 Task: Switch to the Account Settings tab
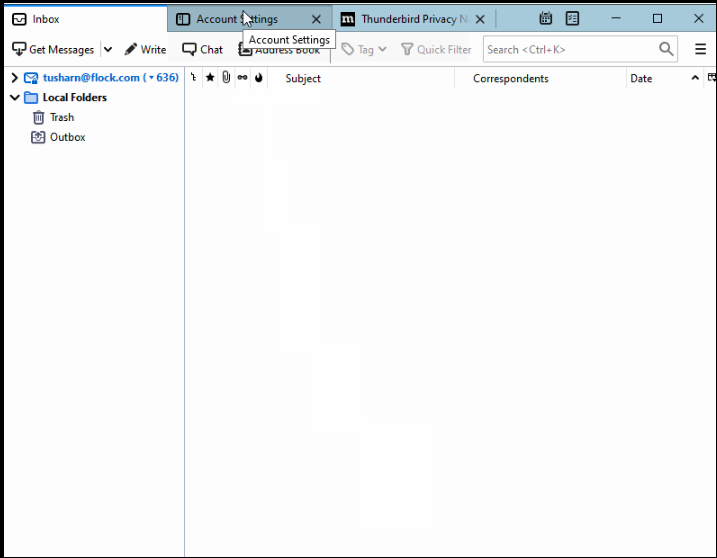[249, 19]
